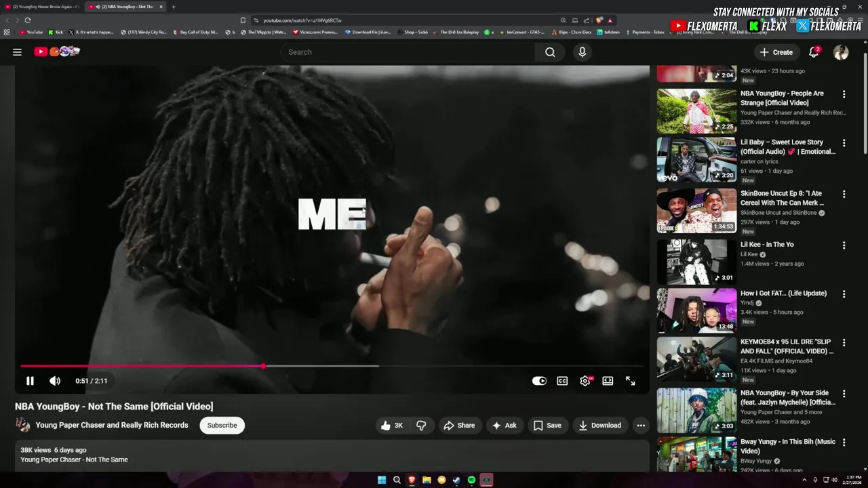This screenshot has width=868, height=488.
Task: Play Lil Kee - In The Yo title
Action: [x=767, y=245]
